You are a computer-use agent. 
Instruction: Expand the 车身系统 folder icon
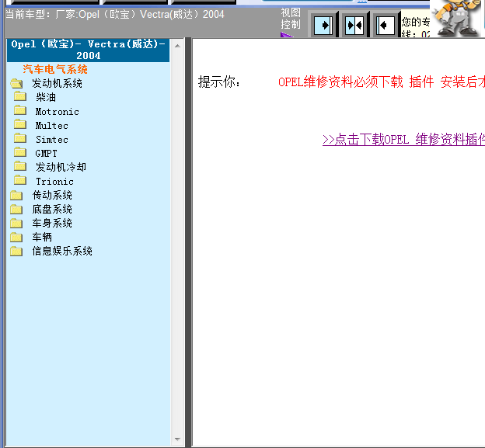point(16,224)
